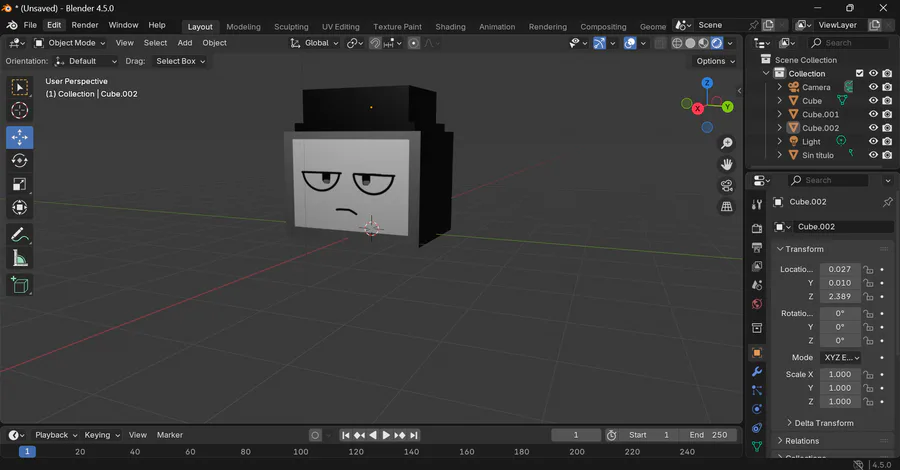Viewport: 900px width, 470px height.
Task: Open the viewport Add menu
Action: [x=185, y=43]
